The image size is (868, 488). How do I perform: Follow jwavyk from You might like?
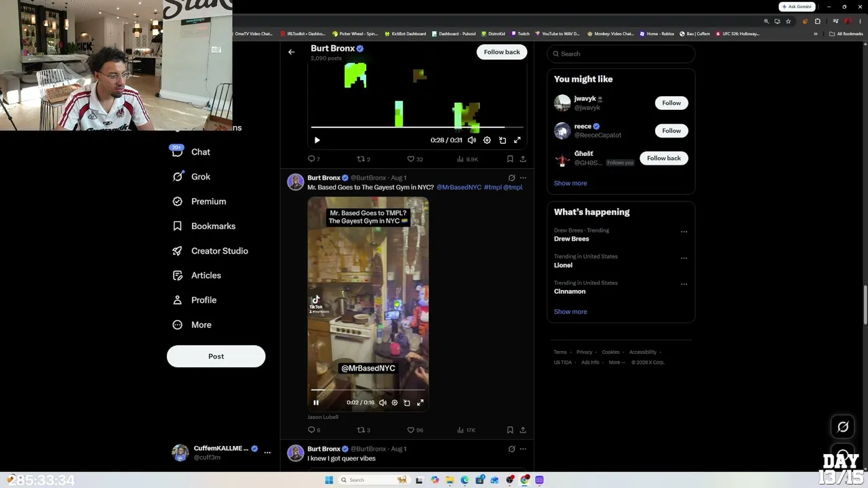(x=671, y=103)
